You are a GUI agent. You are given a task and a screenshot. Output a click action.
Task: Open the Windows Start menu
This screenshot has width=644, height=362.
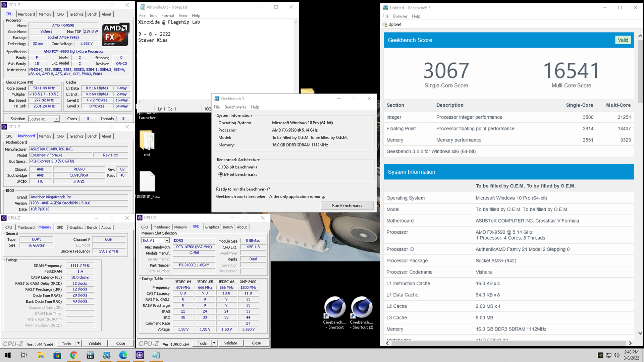pos(8,355)
